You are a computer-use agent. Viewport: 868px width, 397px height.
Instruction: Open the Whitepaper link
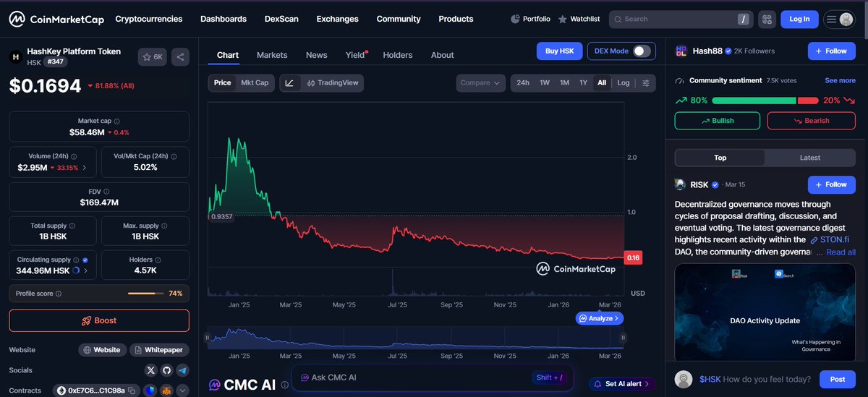click(159, 350)
